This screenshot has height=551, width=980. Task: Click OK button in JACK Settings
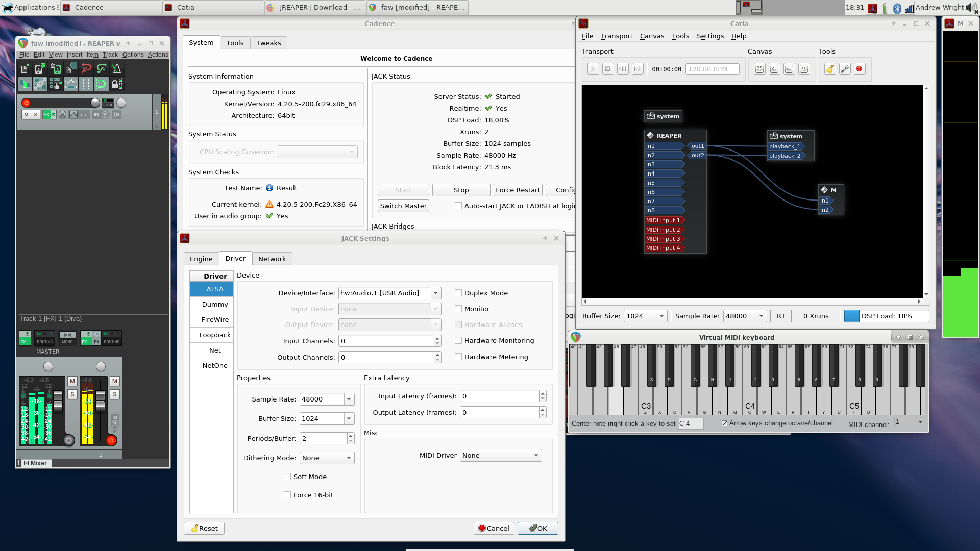pos(538,528)
